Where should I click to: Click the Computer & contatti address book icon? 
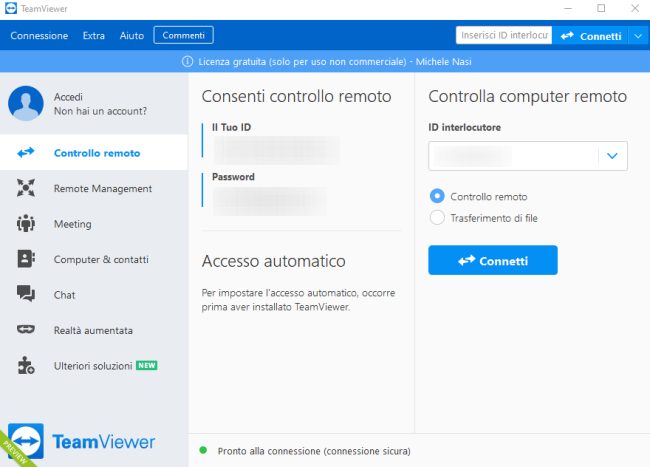click(x=26, y=259)
